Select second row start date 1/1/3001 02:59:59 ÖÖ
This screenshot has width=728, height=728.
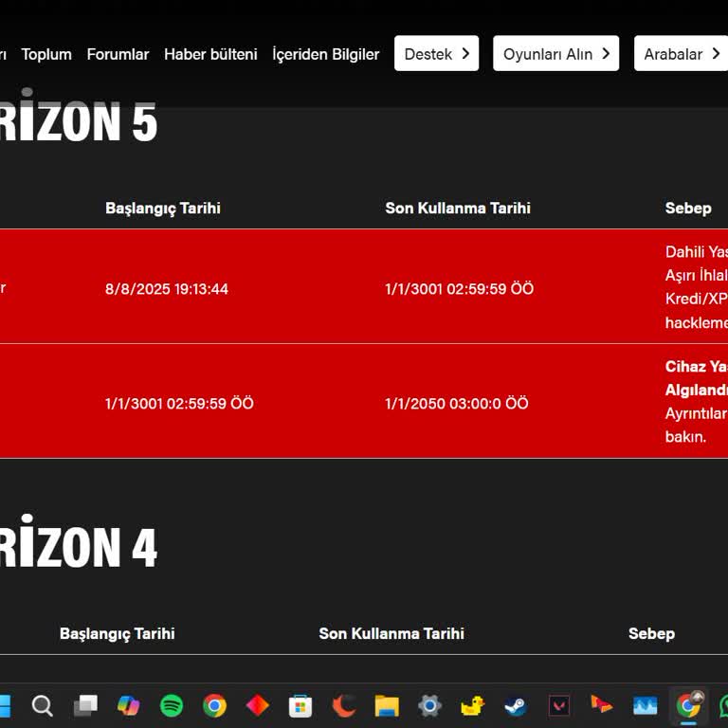[179, 403]
